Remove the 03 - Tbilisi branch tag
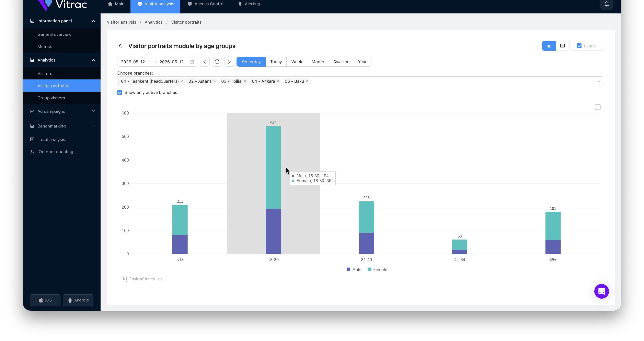This screenshot has height=341, width=644. click(245, 81)
